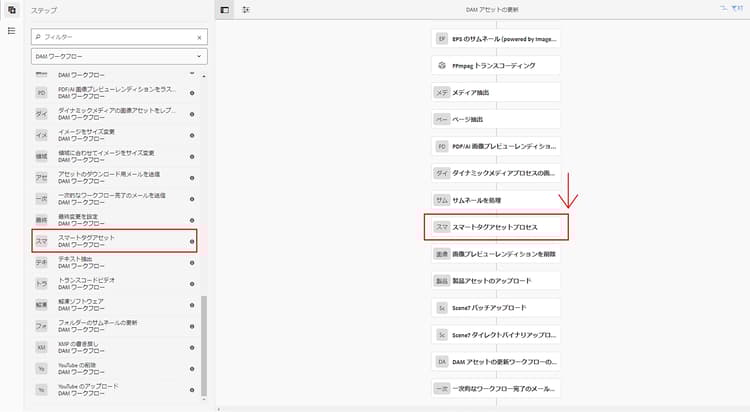This screenshot has height=412, width=750.
Task: Select ページ抽出 step in workflow
Action: tap(496, 119)
